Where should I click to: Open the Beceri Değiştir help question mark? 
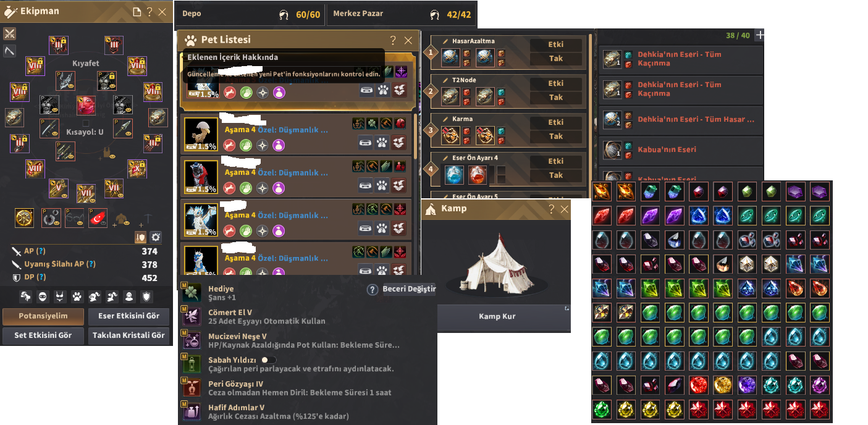[x=373, y=289]
